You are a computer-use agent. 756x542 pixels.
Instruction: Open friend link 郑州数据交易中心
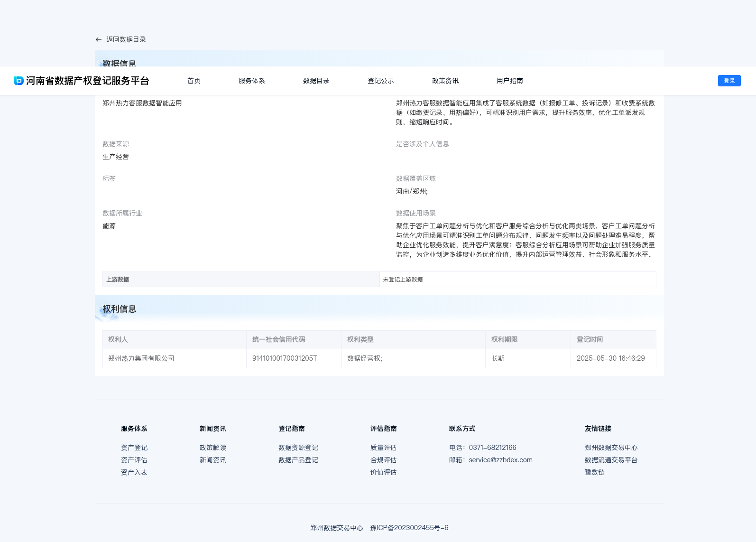611,448
